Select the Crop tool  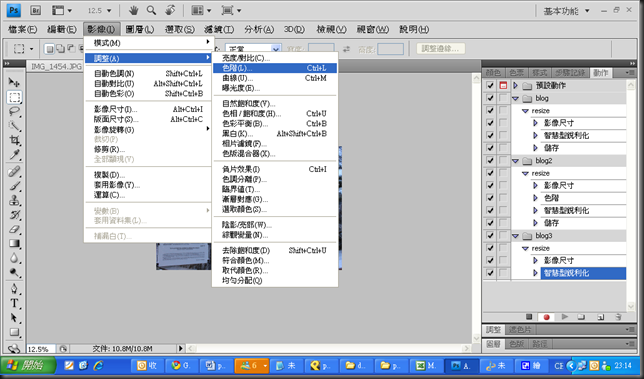[x=14, y=140]
